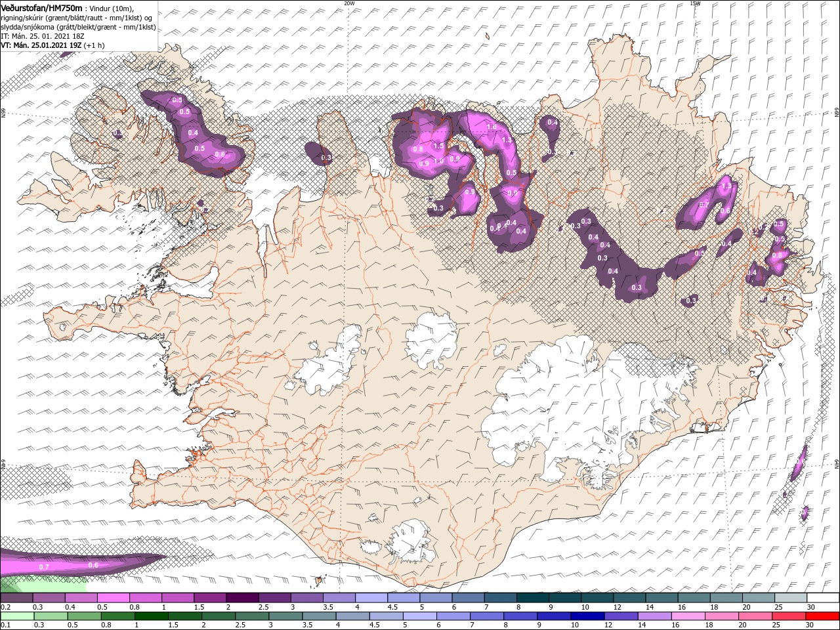Pick the lower legend swatch labeled 20

pyautogui.click(x=755, y=616)
